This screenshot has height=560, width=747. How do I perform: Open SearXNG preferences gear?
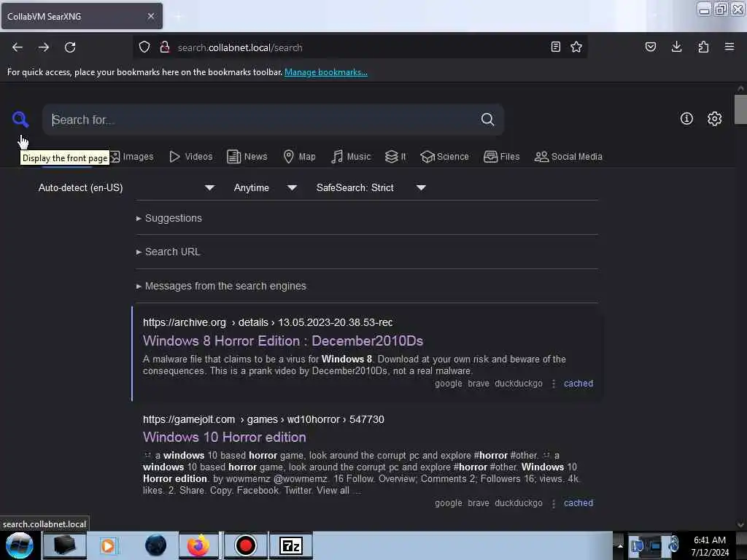(x=714, y=119)
